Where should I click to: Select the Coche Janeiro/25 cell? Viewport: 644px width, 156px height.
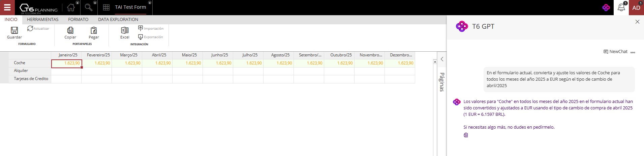coord(66,63)
